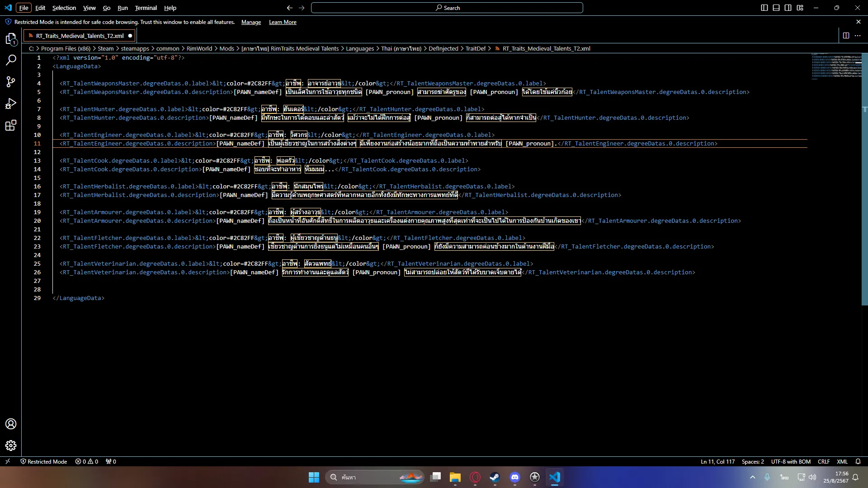Open the Run and Debug view
The image size is (868, 488).
pos(11,104)
